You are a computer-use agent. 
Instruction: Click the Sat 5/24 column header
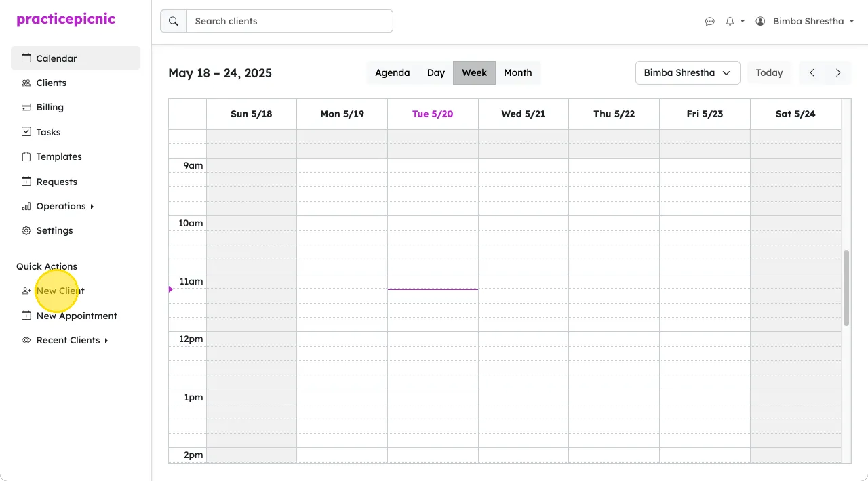(x=795, y=114)
